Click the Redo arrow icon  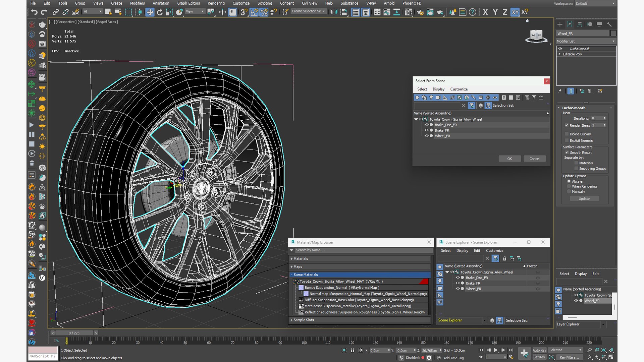44,12
